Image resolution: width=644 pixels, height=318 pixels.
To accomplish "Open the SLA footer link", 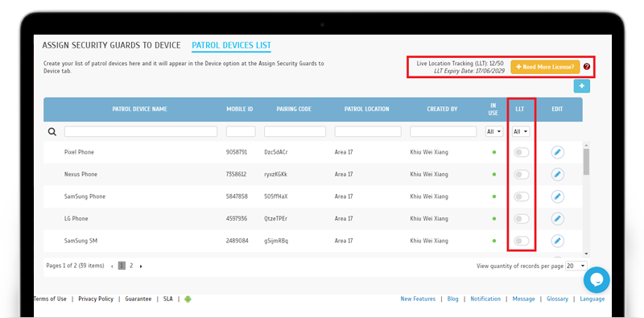I will tap(168, 299).
